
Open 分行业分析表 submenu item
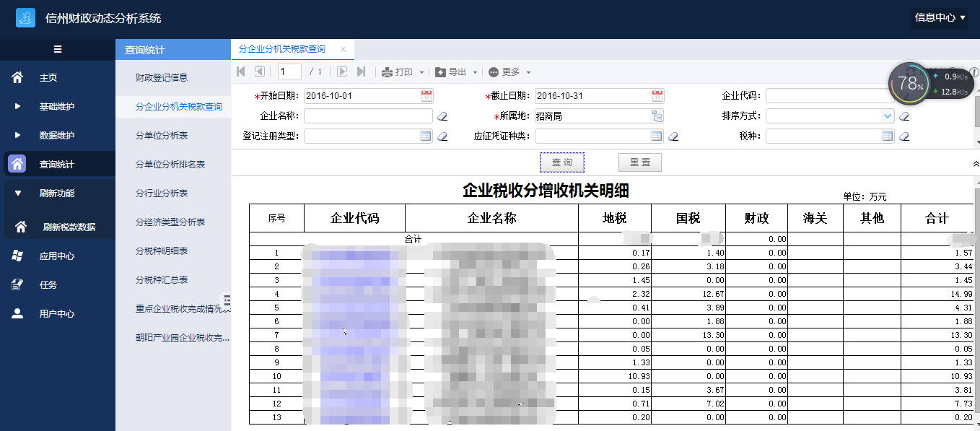point(162,193)
